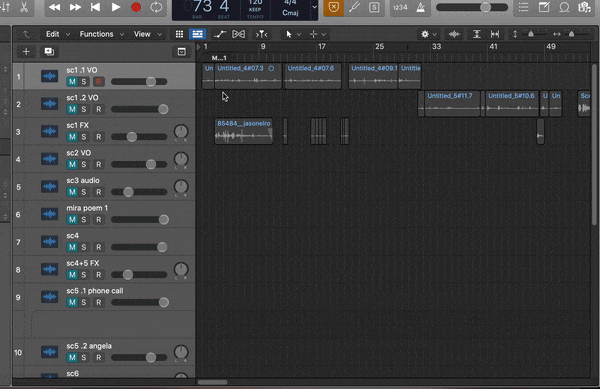Solo the sc5 .1 phone call track

[84, 302]
